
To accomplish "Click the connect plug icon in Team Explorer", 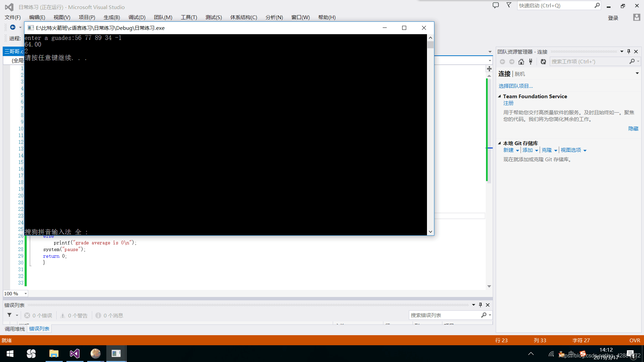I will 531,62.
